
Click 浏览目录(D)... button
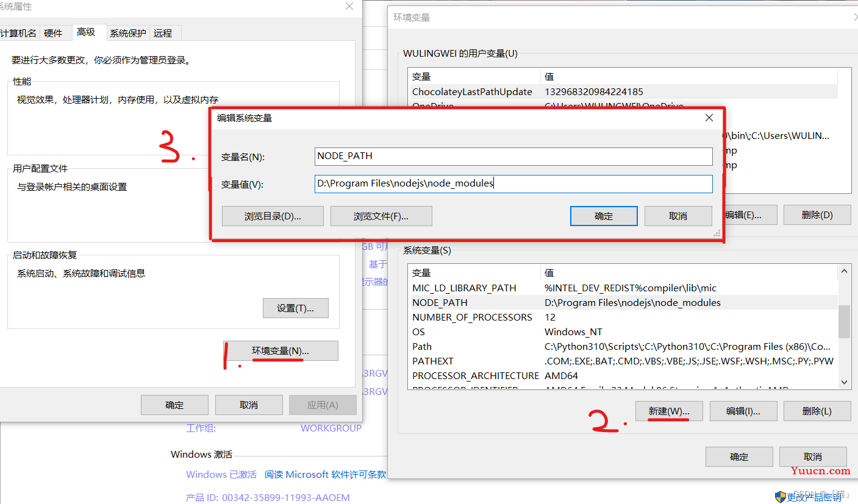click(273, 216)
